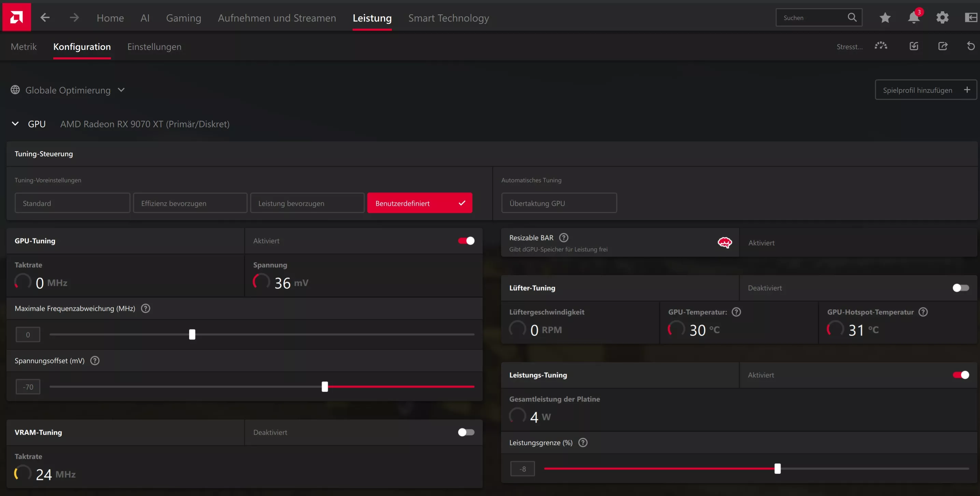Open favorites via the star icon
The image size is (980, 496).
point(885,17)
